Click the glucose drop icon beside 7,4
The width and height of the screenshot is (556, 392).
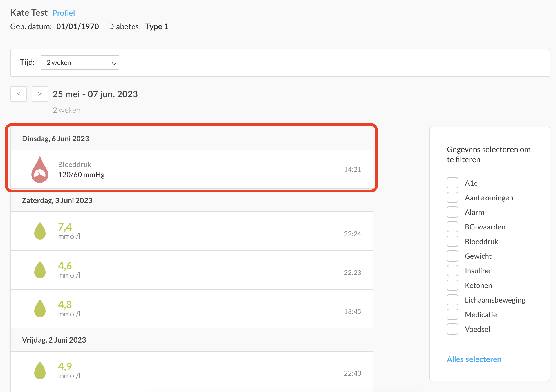(40, 231)
